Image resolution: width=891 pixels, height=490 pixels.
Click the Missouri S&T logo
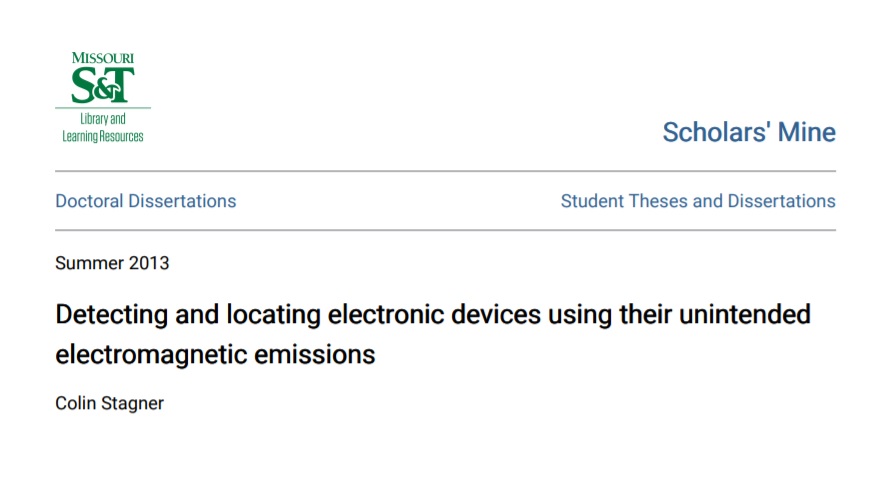103,97
